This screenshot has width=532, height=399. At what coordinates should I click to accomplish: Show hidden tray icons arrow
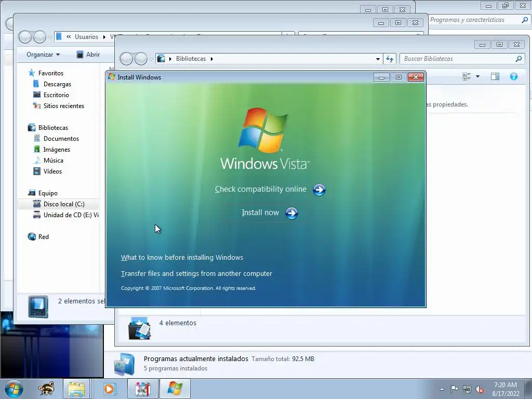coord(442,389)
